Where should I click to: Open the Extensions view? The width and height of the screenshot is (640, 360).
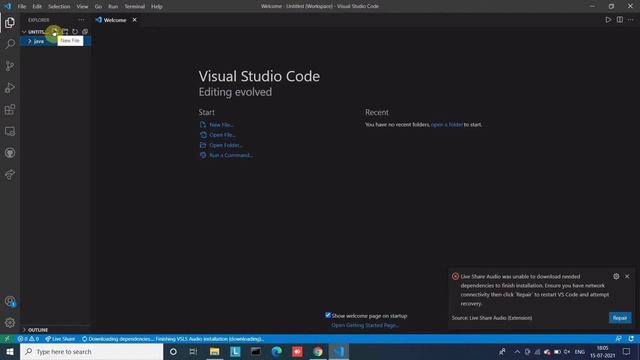10,109
